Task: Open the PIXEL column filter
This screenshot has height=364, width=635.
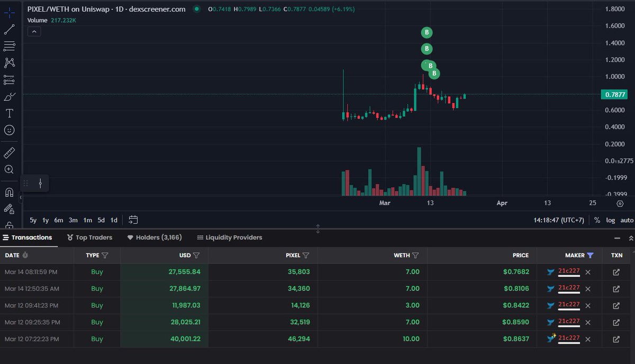Action: point(306,256)
